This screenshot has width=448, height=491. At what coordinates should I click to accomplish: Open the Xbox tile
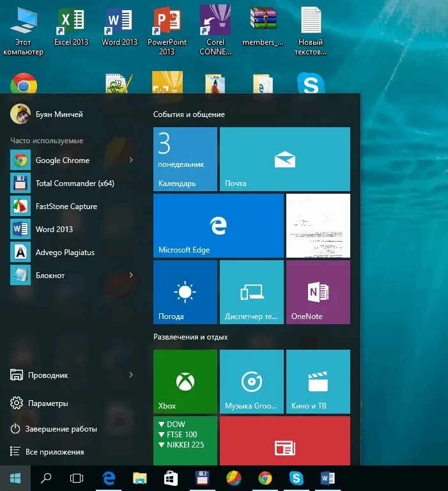(x=185, y=382)
